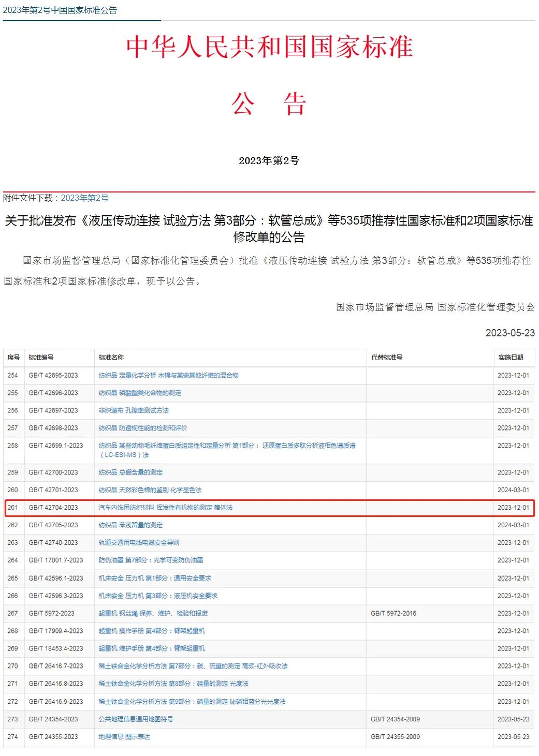The image size is (539, 756).
Task: Open standard 纺织品 磷酸酯类化合物的测定
Action: pyautogui.click(x=140, y=393)
